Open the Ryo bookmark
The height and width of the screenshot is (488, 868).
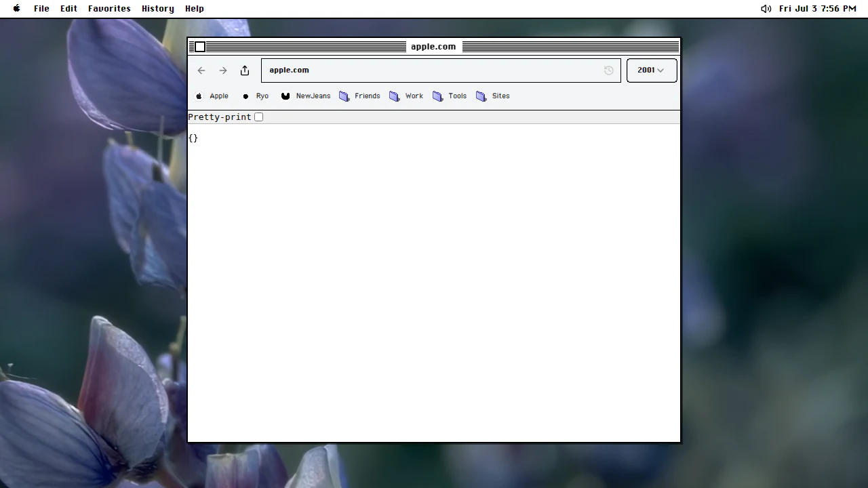pos(256,96)
